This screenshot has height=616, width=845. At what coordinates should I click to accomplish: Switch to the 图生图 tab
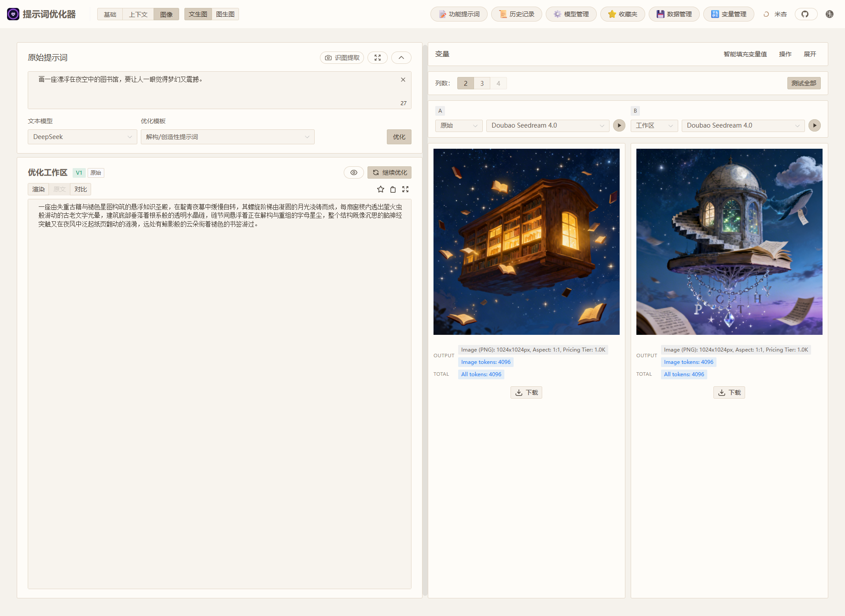(x=225, y=14)
